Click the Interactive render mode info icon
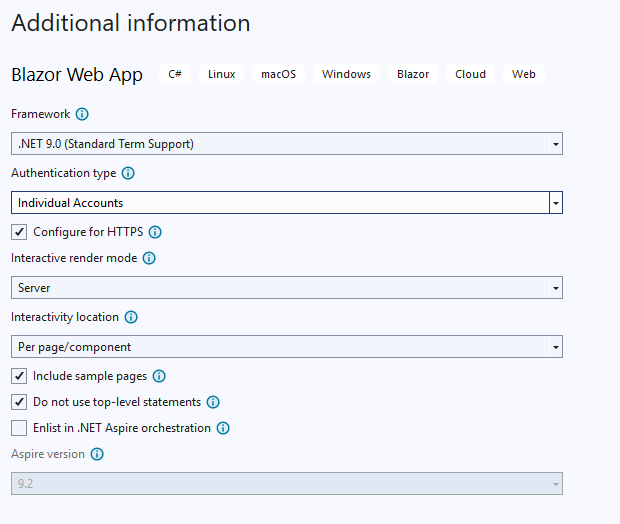This screenshot has height=524, width=620. point(149,258)
